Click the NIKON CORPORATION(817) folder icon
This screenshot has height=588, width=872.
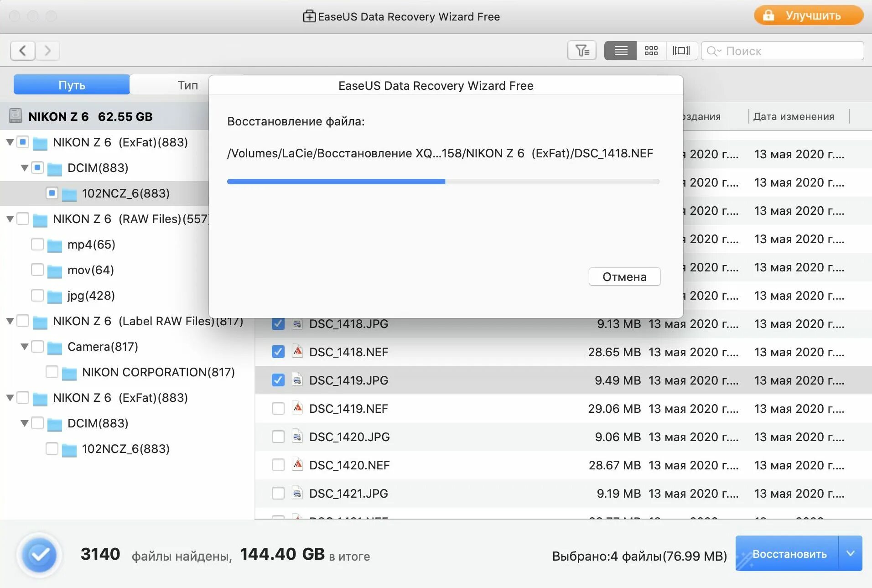(x=69, y=373)
